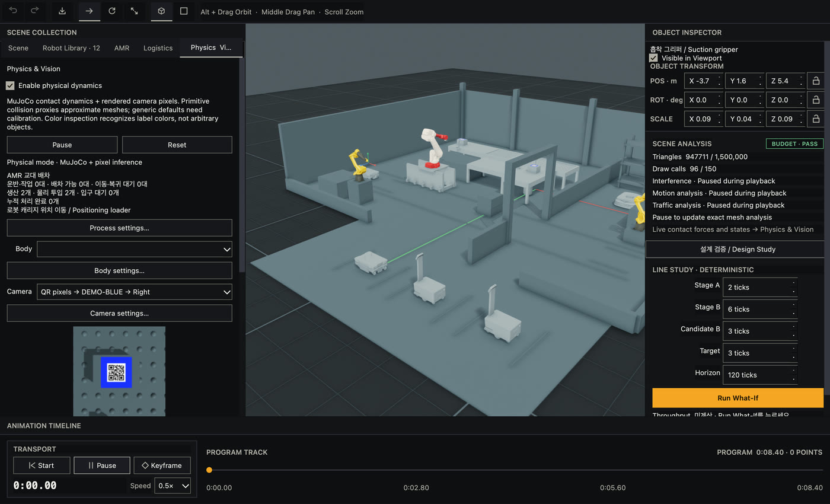The width and height of the screenshot is (830, 504).
Task: Click the Horizon 120 ticks stepper
Action: tap(760, 375)
